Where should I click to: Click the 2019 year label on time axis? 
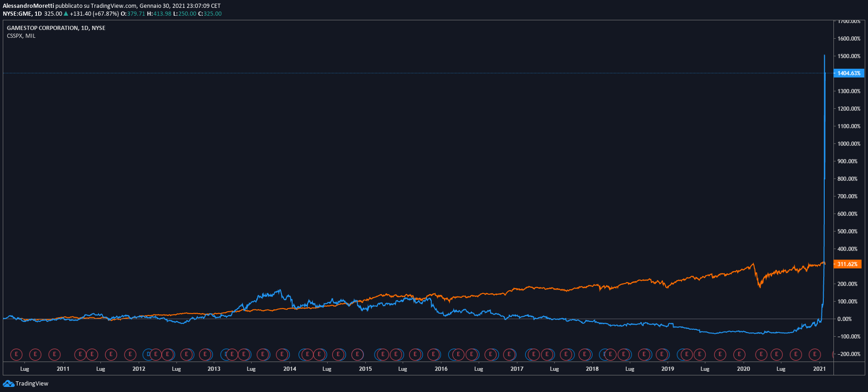(668, 369)
